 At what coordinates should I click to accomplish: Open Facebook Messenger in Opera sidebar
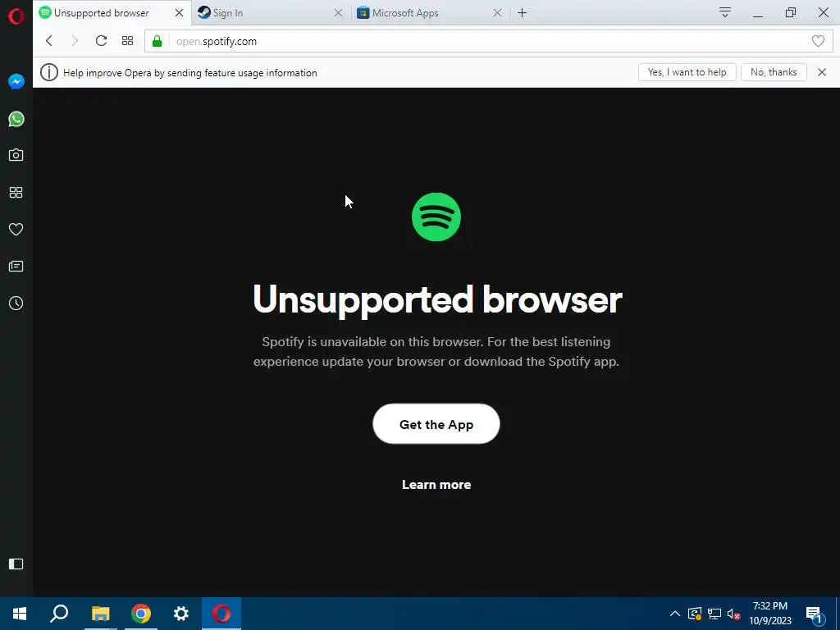16,81
